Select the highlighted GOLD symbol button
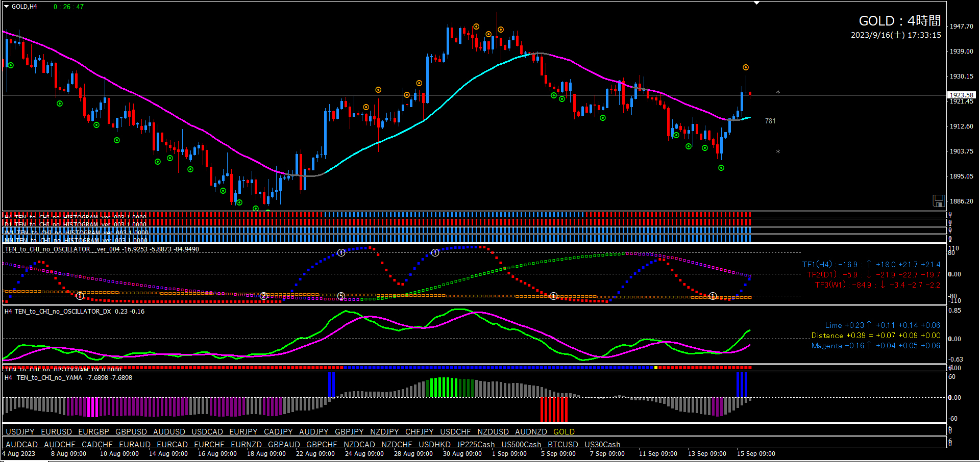 point(564,432)
